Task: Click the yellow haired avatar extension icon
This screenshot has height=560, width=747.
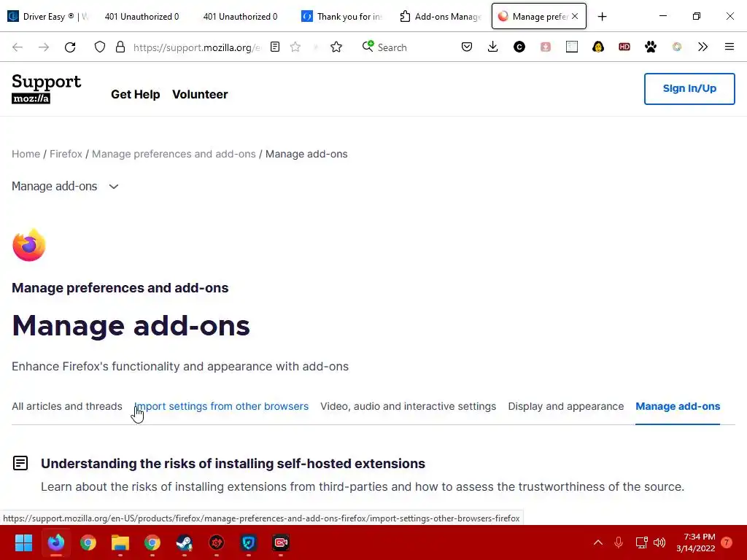Action: (x=598, y=47)
